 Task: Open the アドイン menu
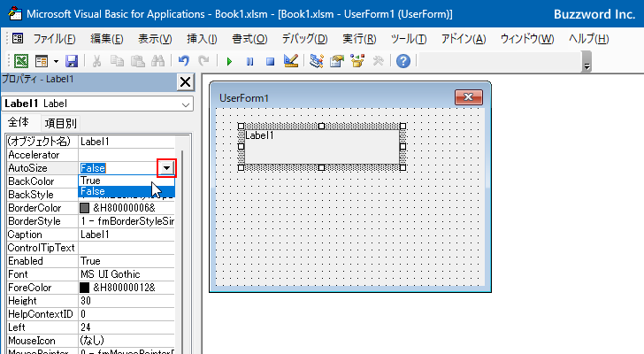coord(464,39)
